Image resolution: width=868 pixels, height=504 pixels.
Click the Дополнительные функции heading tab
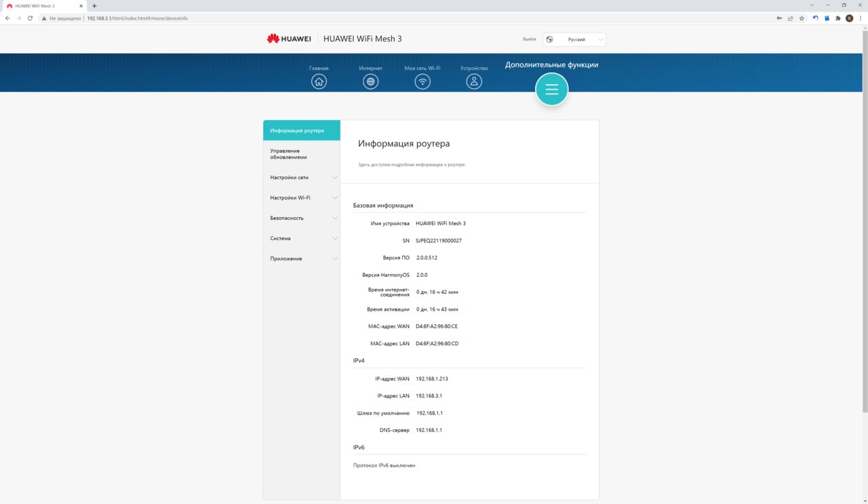tap(551, 65)
